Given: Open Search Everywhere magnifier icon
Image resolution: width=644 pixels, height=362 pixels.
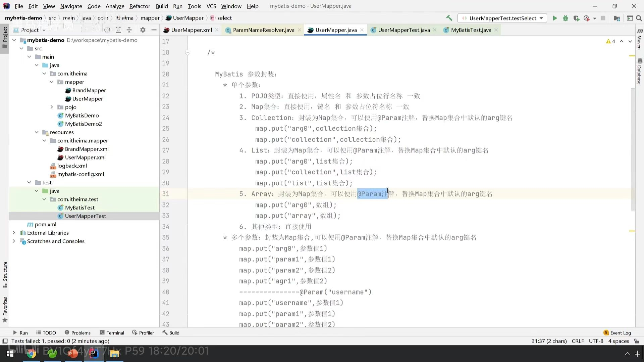Looking at the screenshot, I should point(639,18).
